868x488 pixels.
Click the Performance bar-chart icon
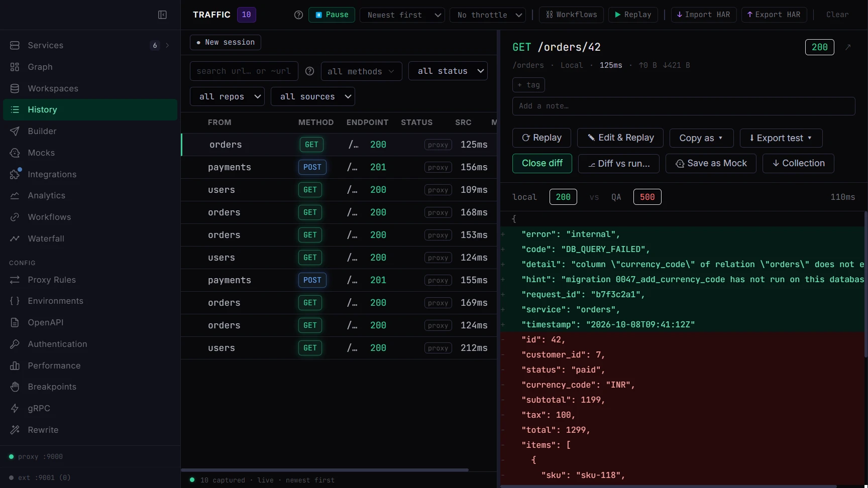coord(15,365)
